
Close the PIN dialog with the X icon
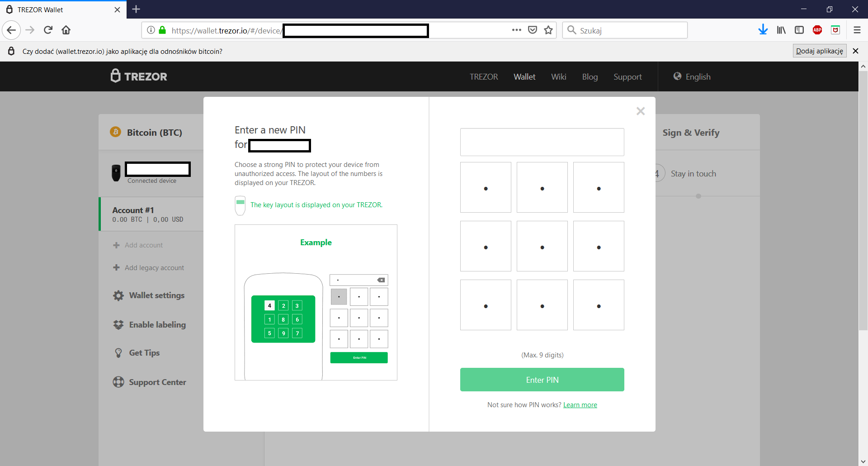[640, 111]
